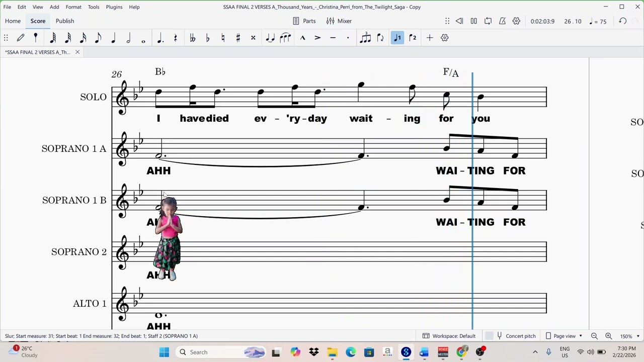Open the Page view dropdown
This screenshot has width=644, height=362.
pyautogui.click(x=565, y=336)
